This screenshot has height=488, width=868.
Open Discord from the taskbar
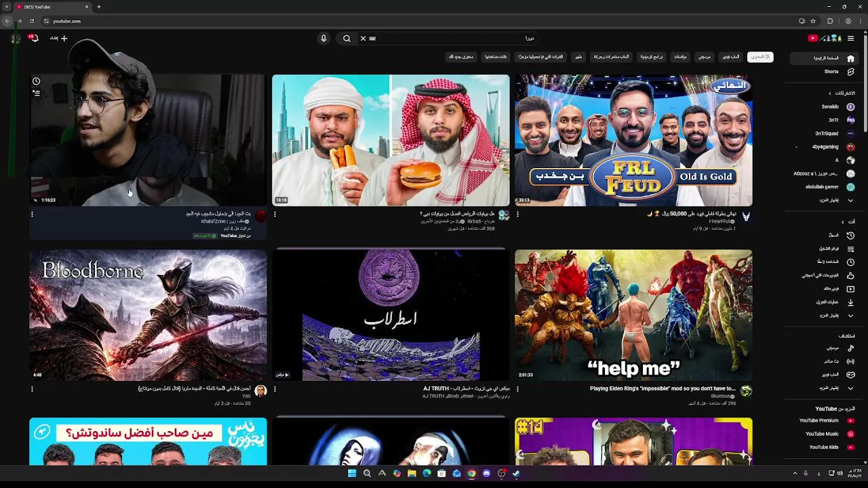point(486,473)
